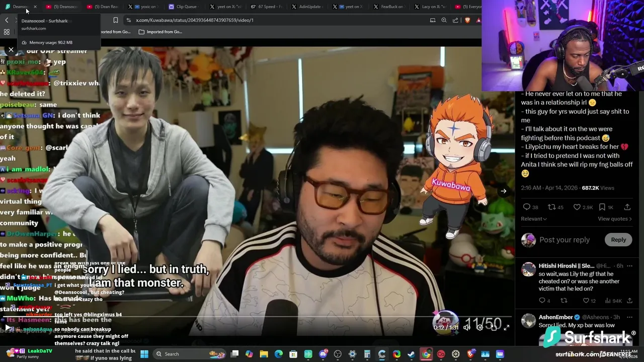Open AshenEmber's profile avatar
Viewport: 644px width, 362px height.
pyautogui.click(x=528, y=321)
